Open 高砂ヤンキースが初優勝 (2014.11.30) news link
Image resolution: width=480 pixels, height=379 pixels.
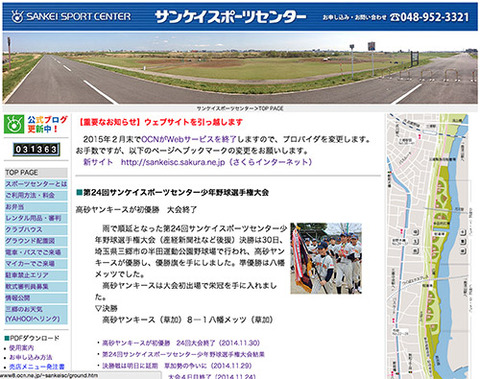tap(181, 343)
